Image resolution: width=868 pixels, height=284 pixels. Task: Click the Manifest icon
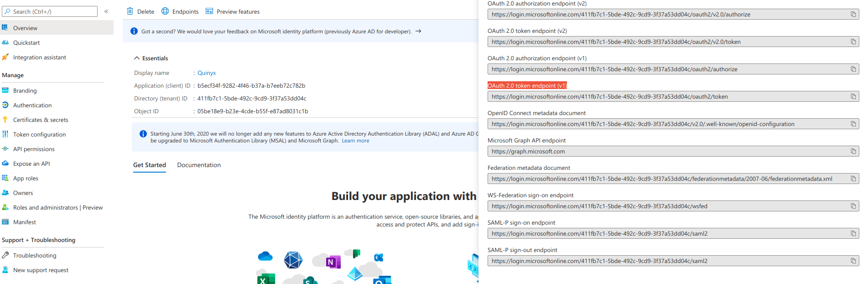(5, 222)
